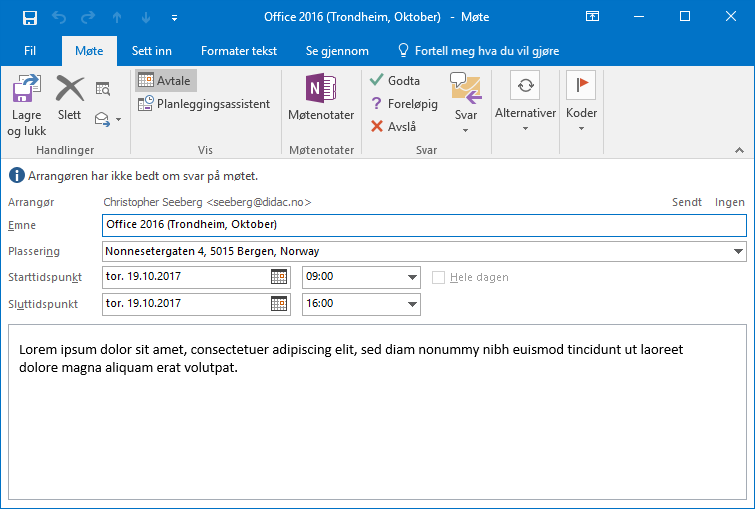The height and width of the screenshot is (509, 755).
Task: Toggle the Hele dagen checkbox
Action: click(438, 278)
